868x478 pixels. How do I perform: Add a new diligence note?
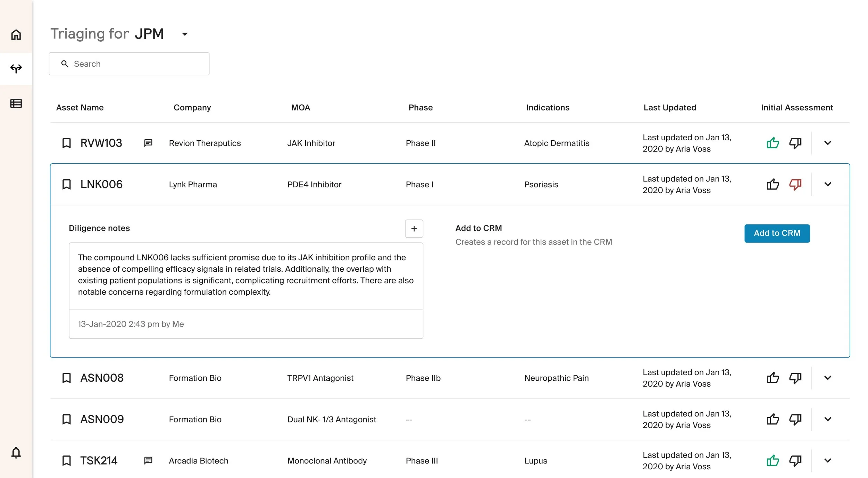coord(414,229)
